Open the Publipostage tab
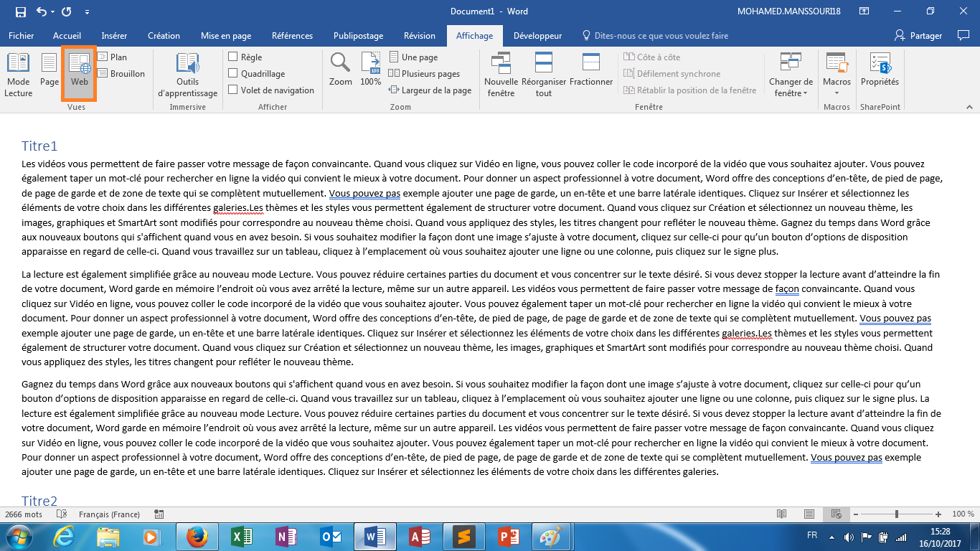980x551 pixels. pyautogui.click(x=359, y=36)
